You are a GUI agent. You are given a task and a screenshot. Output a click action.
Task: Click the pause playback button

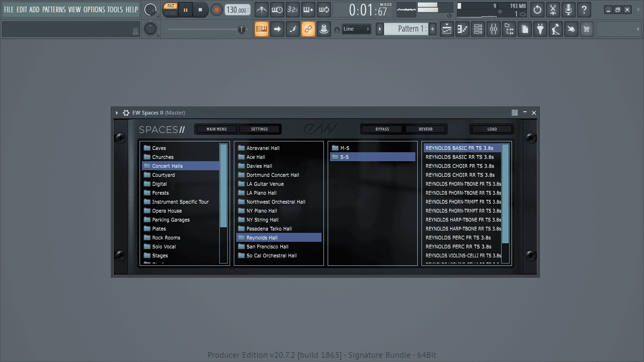185,9
